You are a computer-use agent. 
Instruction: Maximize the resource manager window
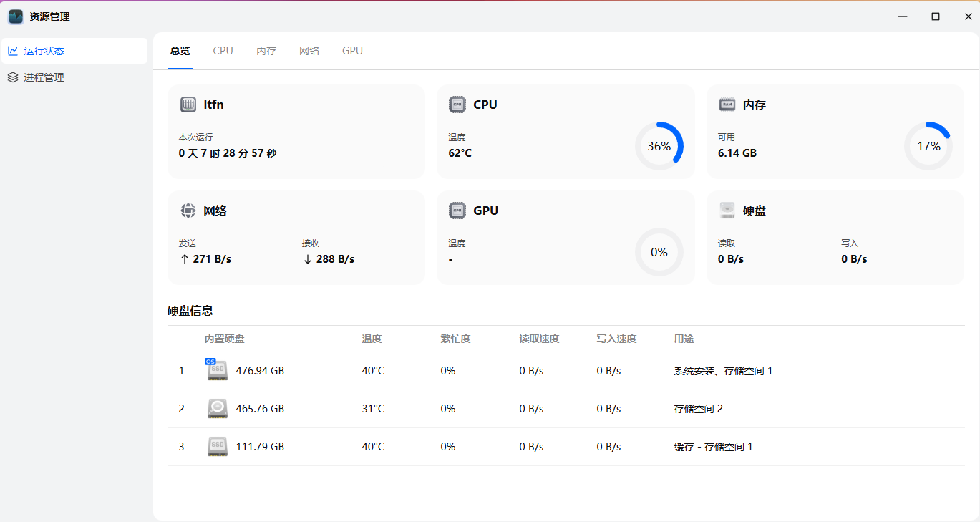click(x=935, y=16)
